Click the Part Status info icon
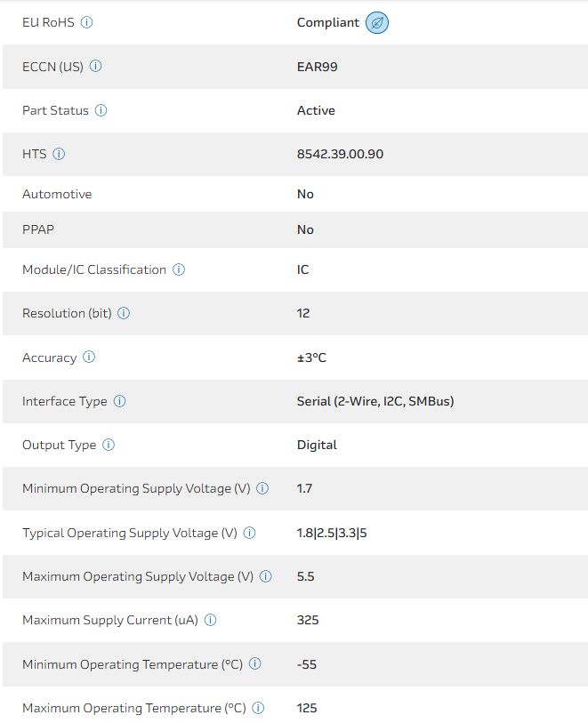This screenshot has height=723, width=588. coord(101,110)
